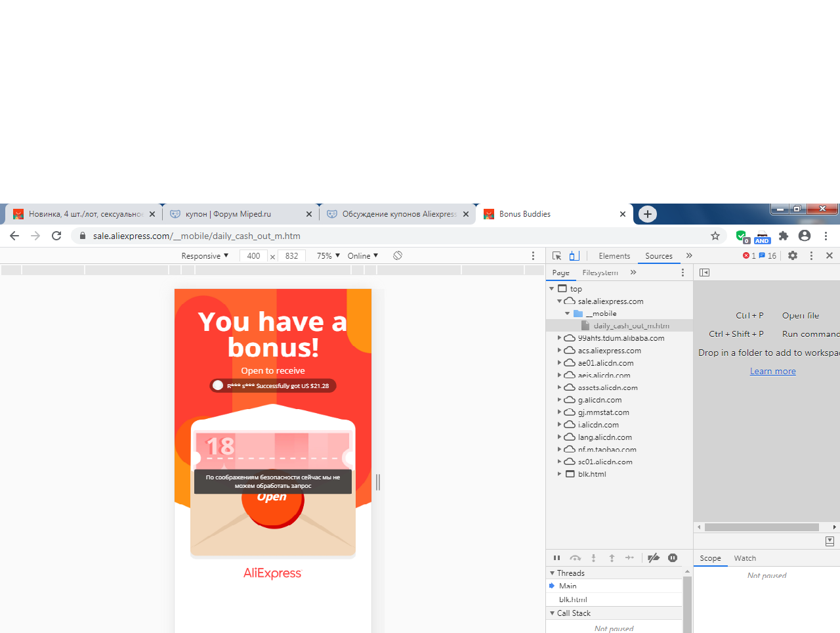This screenshot has height=633, width=840.
Task: Open device toolbar more options menu
Action: pos(533,255)
